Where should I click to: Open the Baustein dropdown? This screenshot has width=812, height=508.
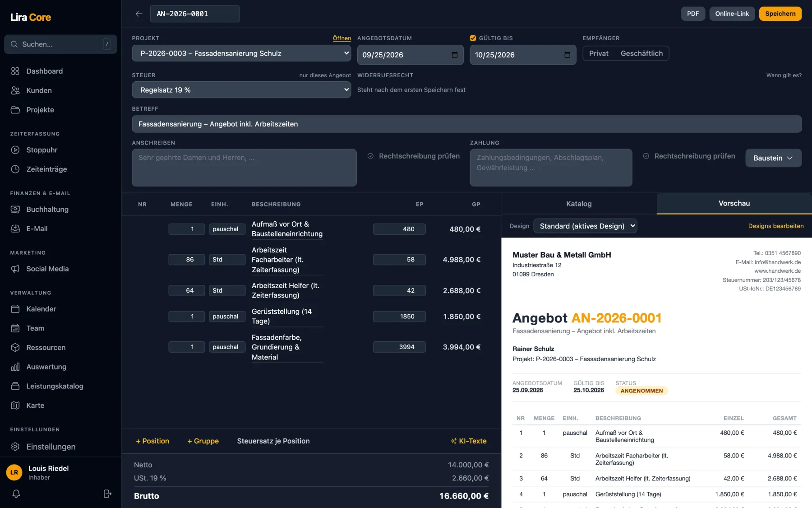point(773,158)
